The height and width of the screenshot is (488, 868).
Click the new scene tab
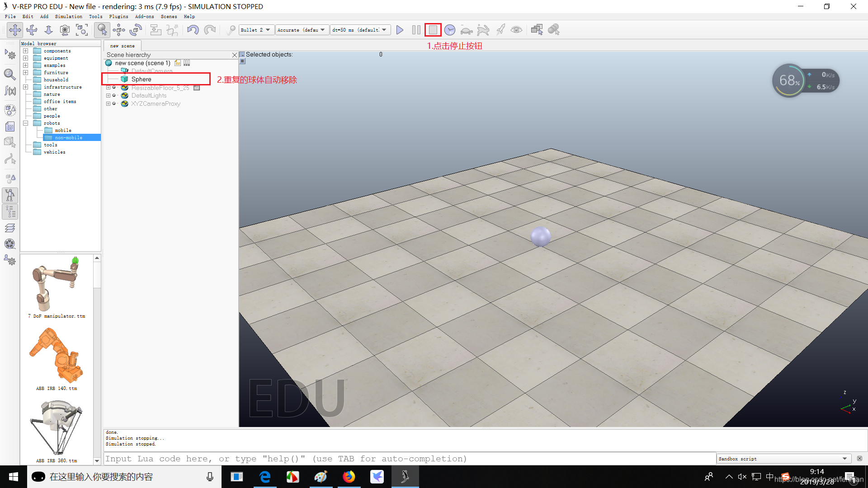(x=122, y=45)
